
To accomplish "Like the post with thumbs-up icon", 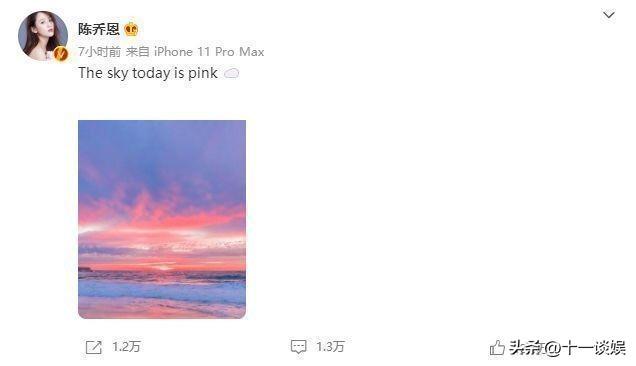I will click(497, 347).
